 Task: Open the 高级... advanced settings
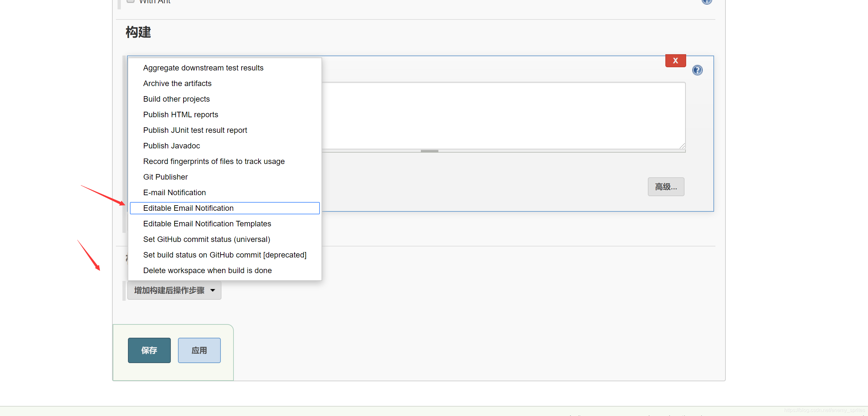point(666,187)
